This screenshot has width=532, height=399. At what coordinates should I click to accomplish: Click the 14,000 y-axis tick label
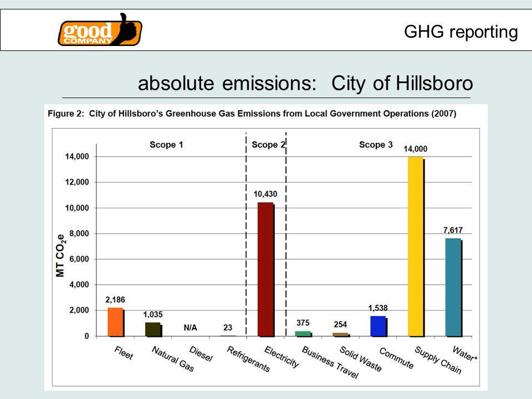point(77,157)
